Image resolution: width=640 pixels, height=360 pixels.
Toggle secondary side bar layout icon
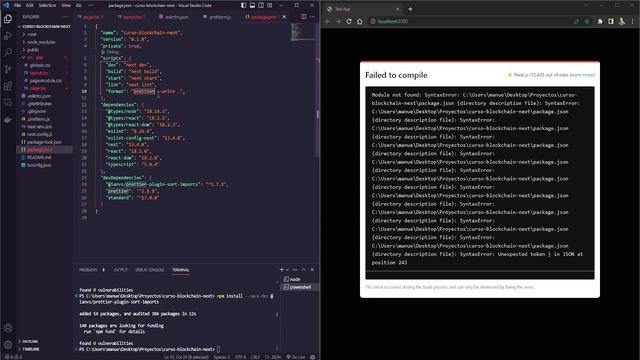click(261, 5)
